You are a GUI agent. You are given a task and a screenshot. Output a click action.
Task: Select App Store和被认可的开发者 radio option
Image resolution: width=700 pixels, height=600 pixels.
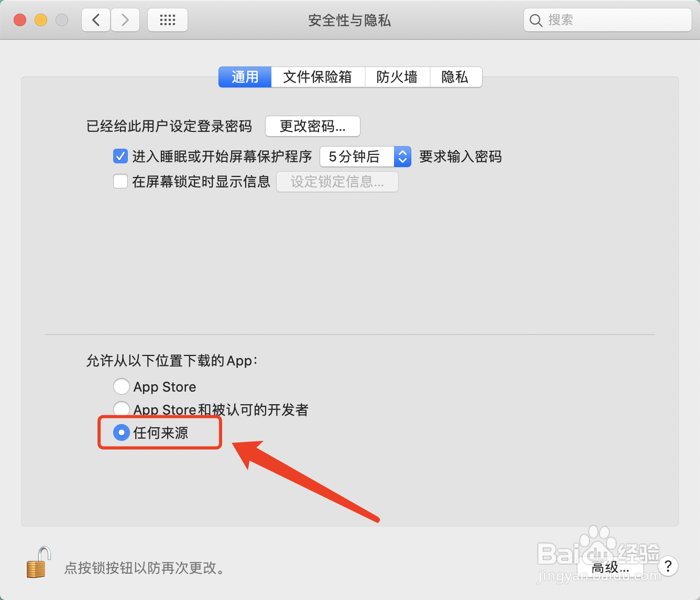pos(122,409)
